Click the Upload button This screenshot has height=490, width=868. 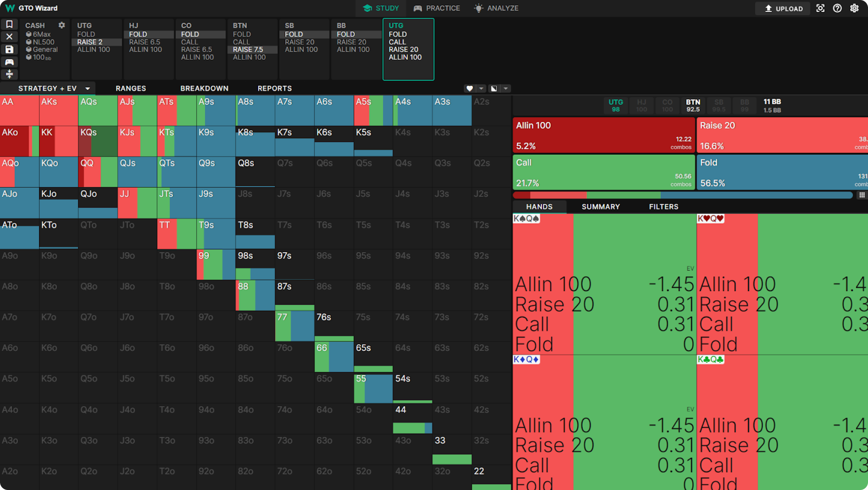coord(783,8)
